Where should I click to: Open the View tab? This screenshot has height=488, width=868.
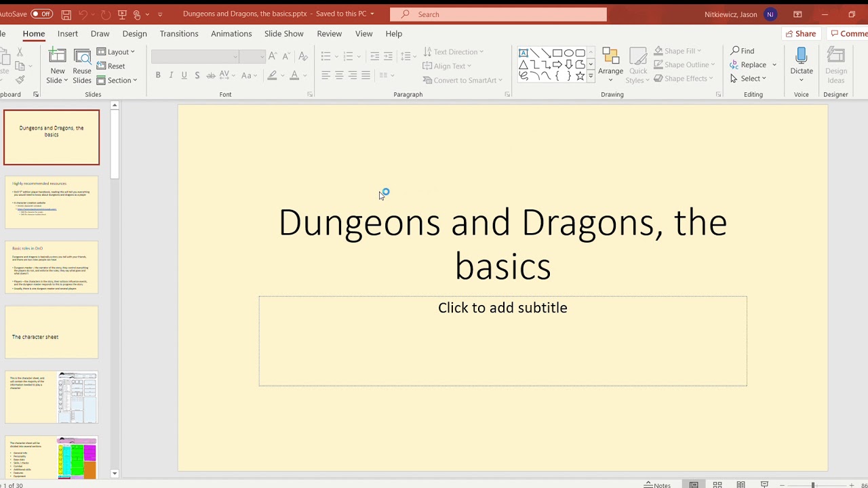(363, 33)
